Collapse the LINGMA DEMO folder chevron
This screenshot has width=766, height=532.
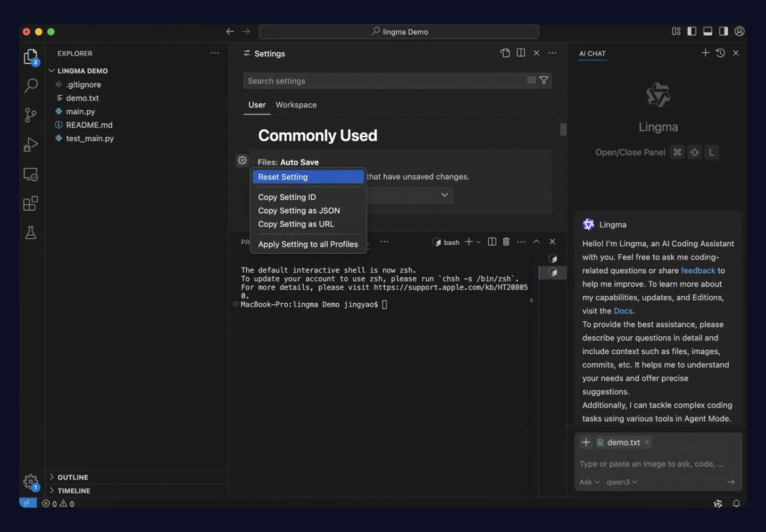(x=52, y=70)
